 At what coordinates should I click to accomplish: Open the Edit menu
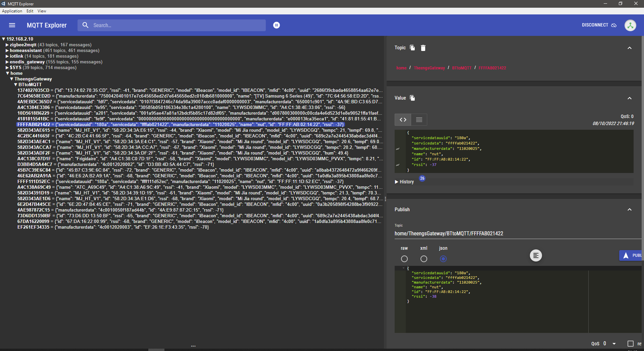click(x=30, y=11)
